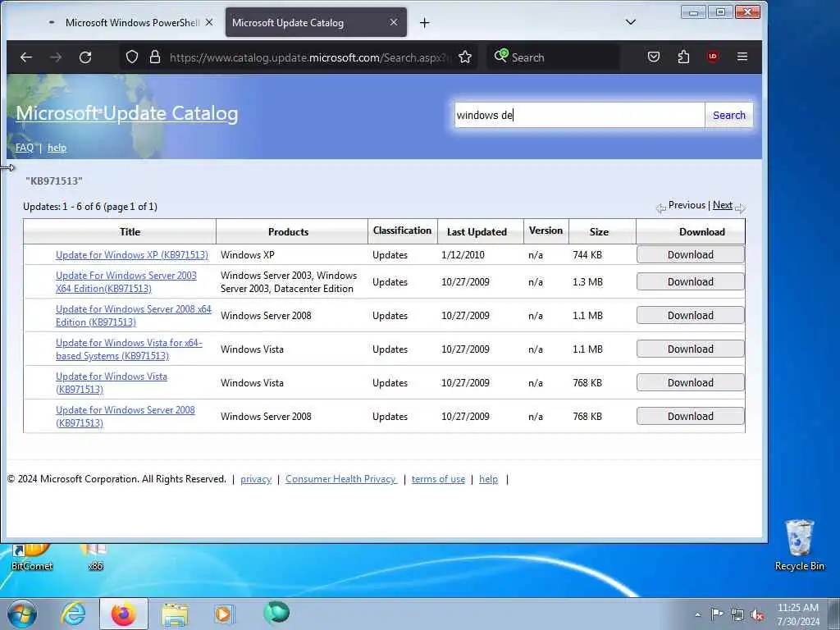Download the 768 KB Windows Vista update

click(x=690, y=382)
